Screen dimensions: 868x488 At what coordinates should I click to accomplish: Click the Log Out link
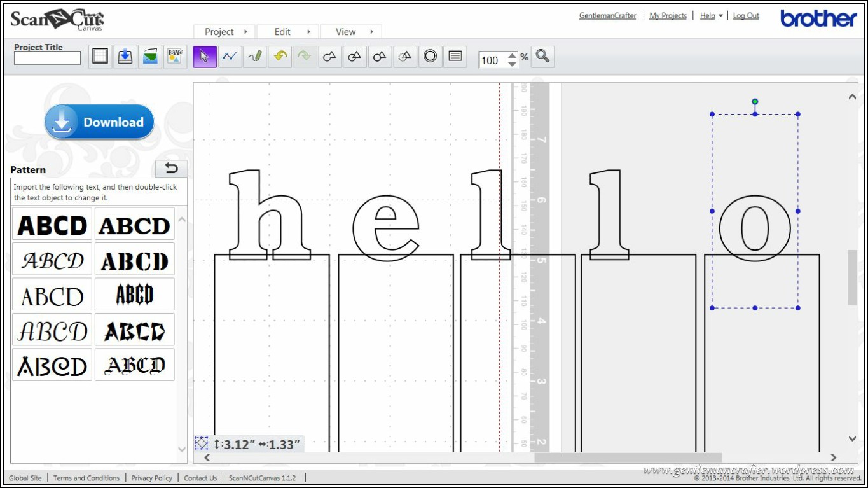[x=746, y=16]
